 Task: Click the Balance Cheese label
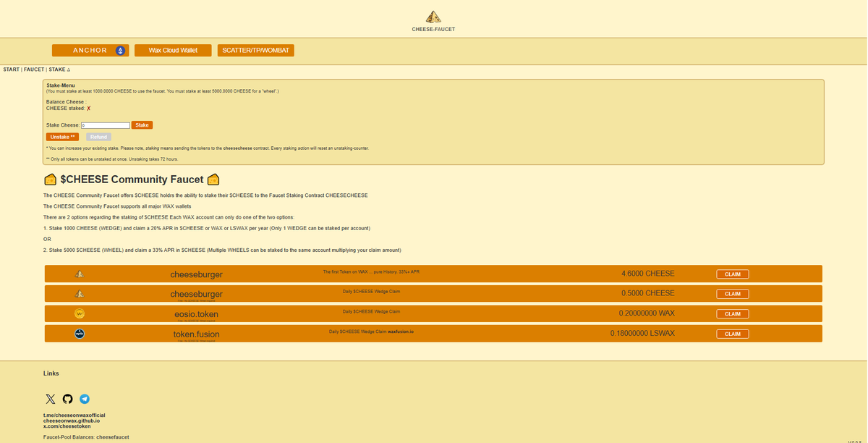click(x=66, y=102)
